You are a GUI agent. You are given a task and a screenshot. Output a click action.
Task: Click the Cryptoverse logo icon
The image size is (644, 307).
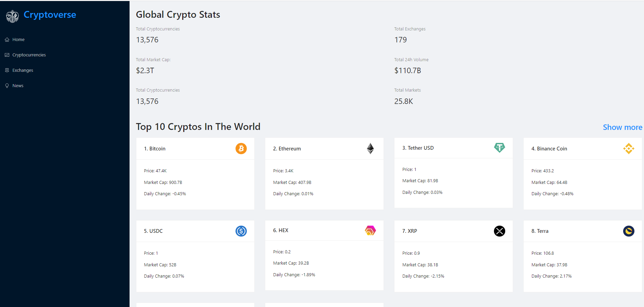click(12, 16)
